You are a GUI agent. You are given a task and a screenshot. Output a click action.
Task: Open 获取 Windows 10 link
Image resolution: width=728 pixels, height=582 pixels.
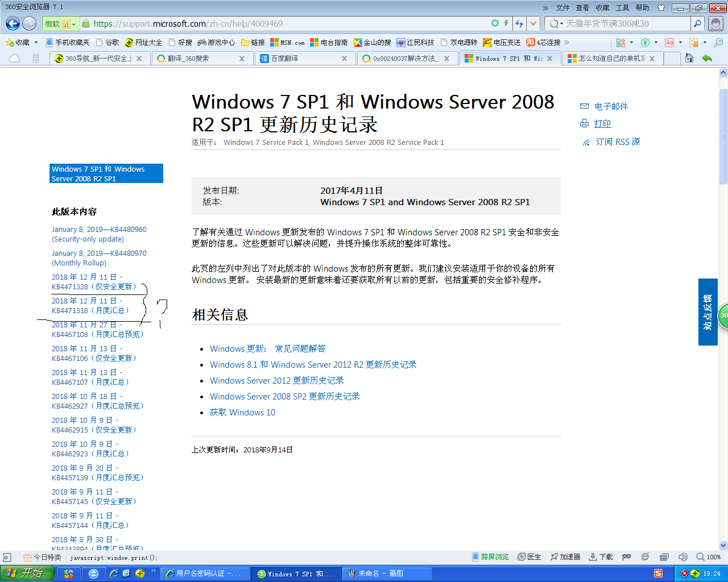(x=242, y=413)
